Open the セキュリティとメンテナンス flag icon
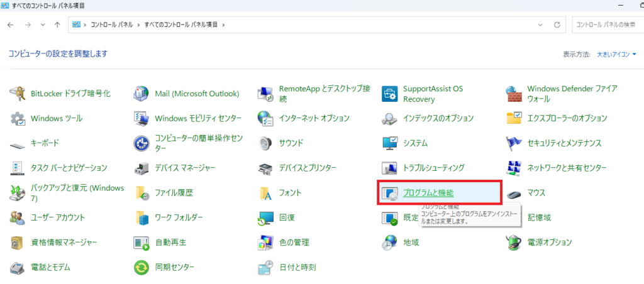 [513, 143]
